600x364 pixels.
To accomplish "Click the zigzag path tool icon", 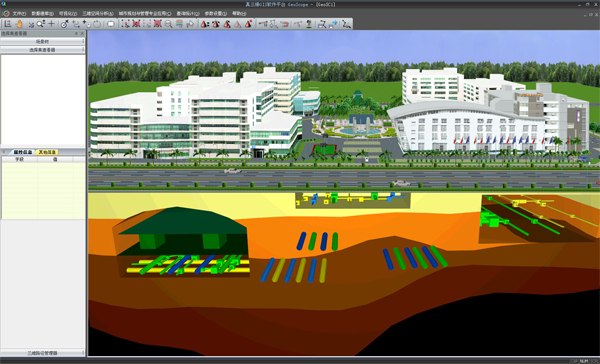I will tap(347, 24).
